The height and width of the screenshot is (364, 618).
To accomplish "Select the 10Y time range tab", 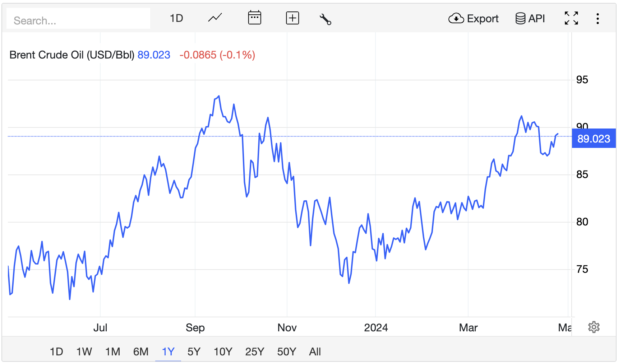I will (223, 351).
